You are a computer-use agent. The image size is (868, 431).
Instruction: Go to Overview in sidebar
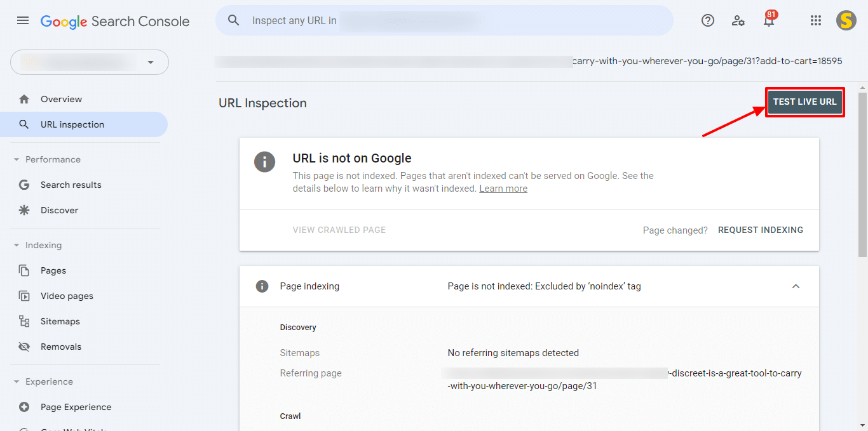pyautogui.click(x=84, y=99)
